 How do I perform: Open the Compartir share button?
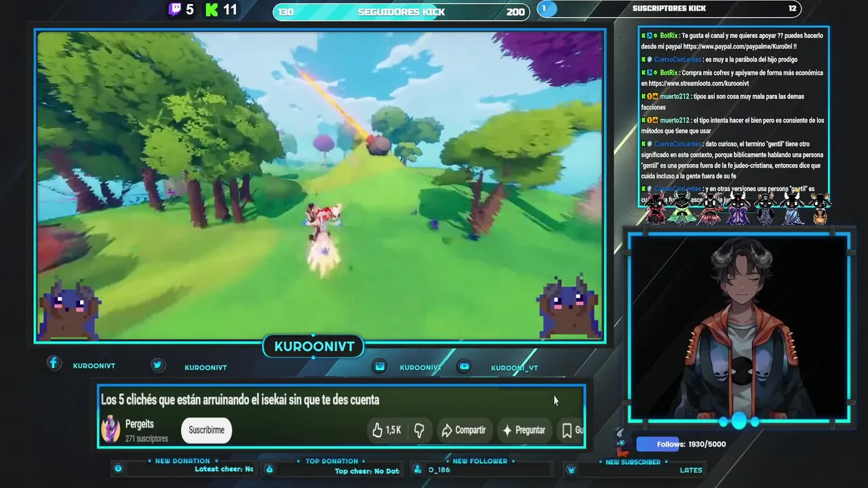click(x=463, y=430)
